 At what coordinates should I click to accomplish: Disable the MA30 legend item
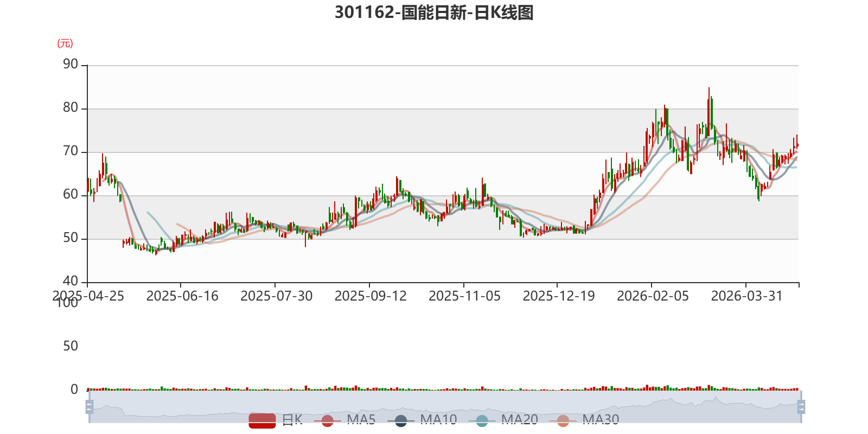tap(584, 420)
